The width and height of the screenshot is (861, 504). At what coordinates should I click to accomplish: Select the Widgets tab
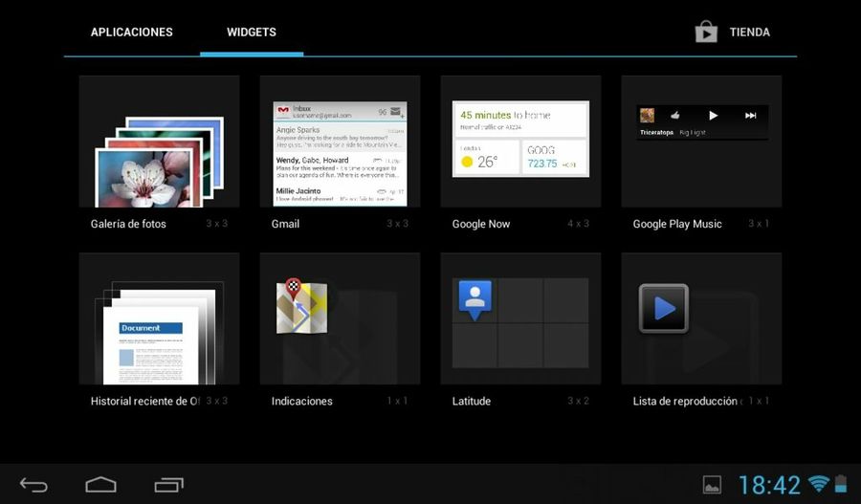coord(252,32)
